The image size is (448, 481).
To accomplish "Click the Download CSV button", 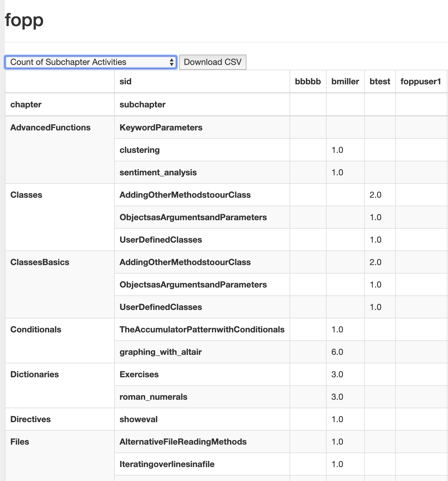I will tap(212, 62).
